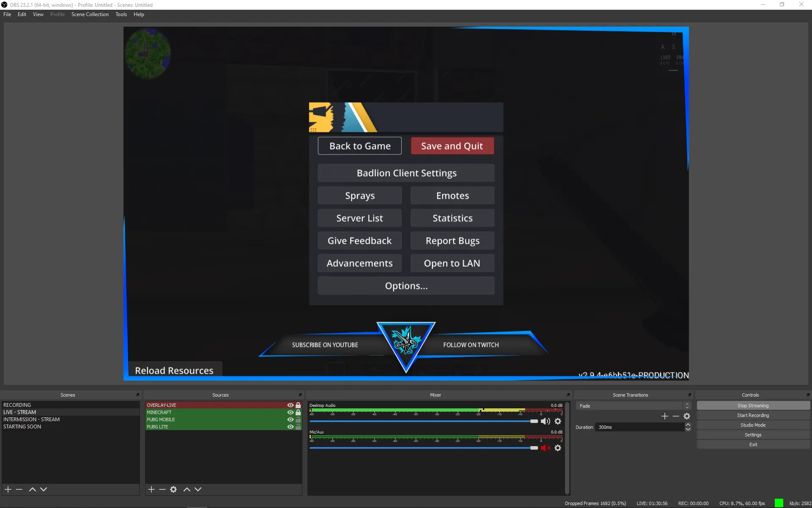Click the Desktop Audio volume slider handle
This screenshot has width=812, height=508.
pyautogui.click(x=534, y=421)
